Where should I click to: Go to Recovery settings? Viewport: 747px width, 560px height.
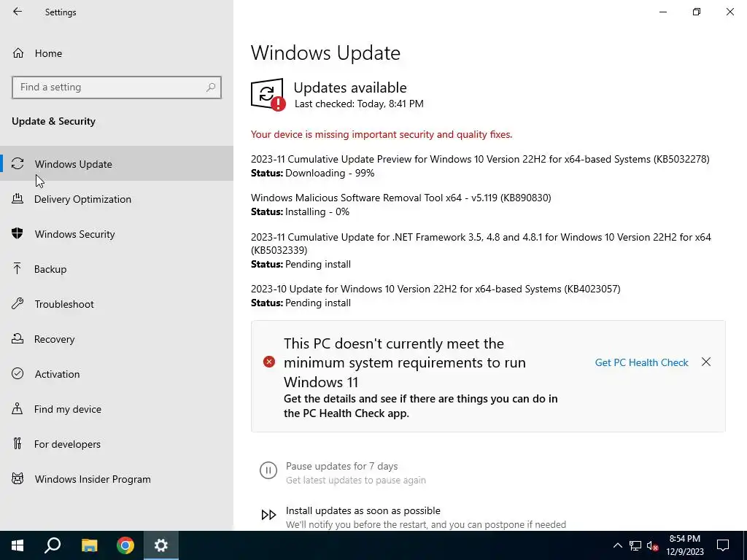pos(117,339)
